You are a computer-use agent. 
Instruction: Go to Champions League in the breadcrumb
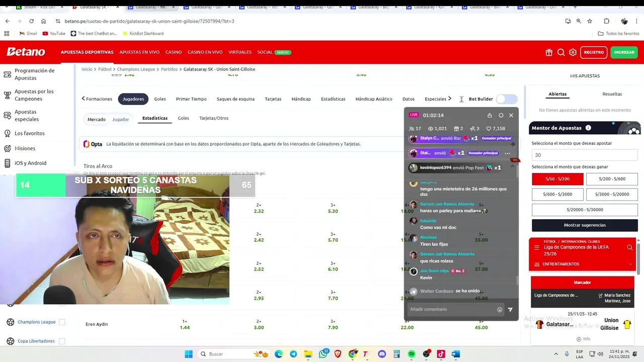(136, 69)
